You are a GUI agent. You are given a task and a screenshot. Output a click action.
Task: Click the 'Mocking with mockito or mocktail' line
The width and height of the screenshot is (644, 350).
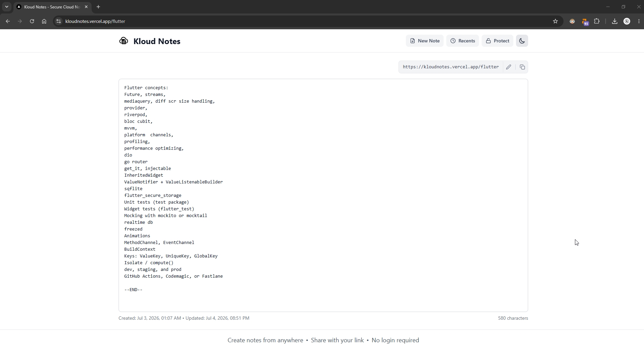pyautogui.click(x=166, y=216)
